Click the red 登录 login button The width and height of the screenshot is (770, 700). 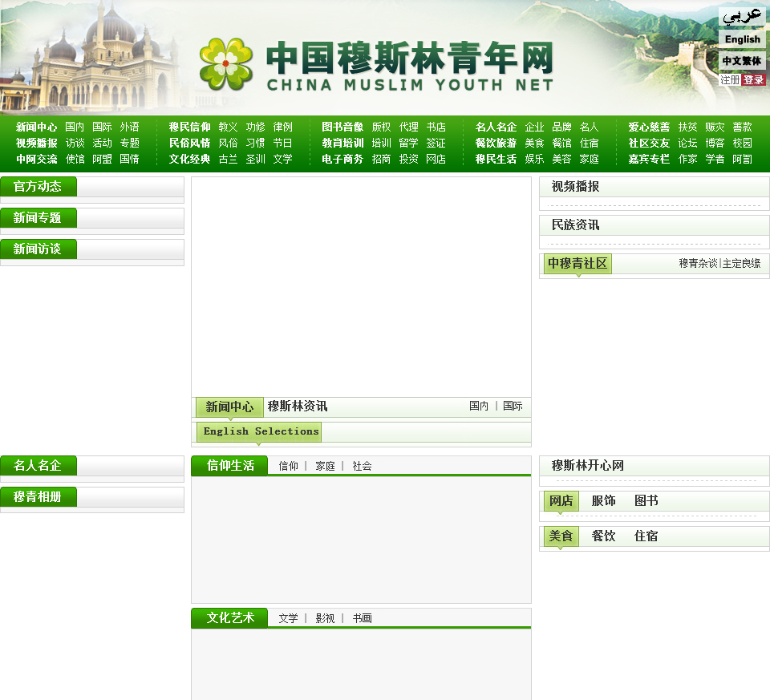(x=753, y=80)
